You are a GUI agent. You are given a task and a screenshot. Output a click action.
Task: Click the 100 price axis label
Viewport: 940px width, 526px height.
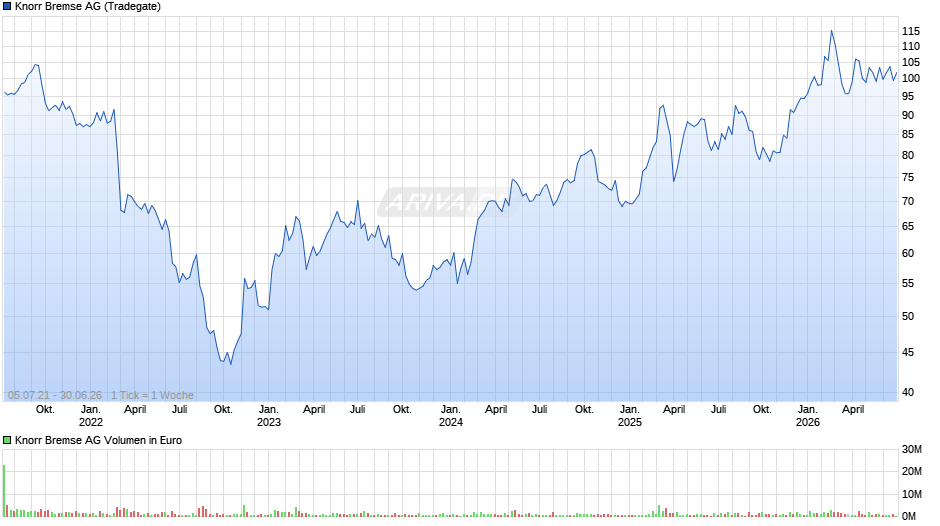click(911, 78)
